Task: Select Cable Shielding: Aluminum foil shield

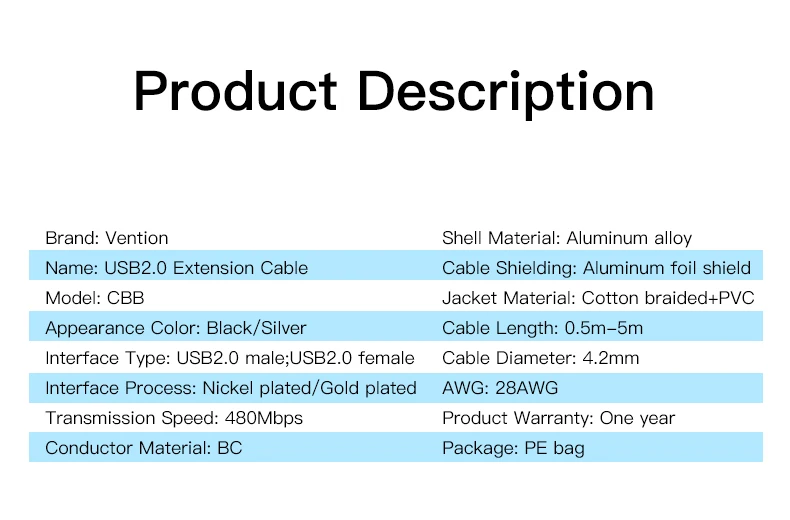Action: click(x=597, y=268)
